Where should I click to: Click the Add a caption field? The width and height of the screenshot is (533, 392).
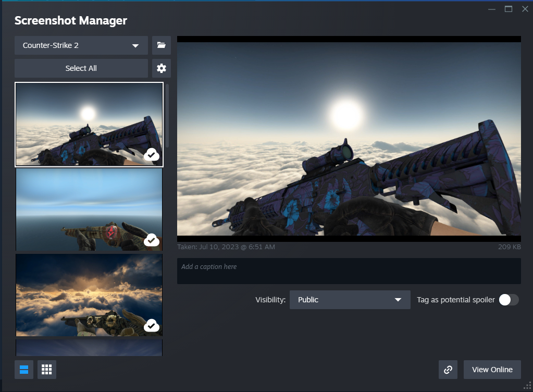point(349,271)
